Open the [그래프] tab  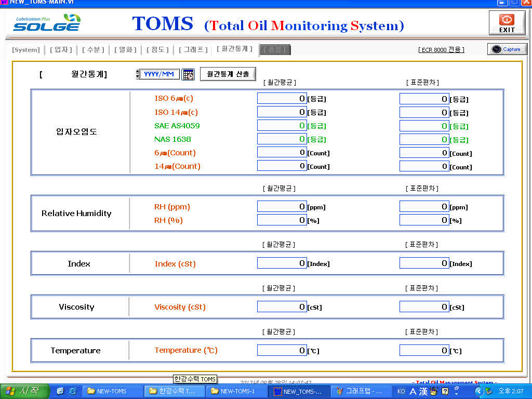(x=193, y=50)
